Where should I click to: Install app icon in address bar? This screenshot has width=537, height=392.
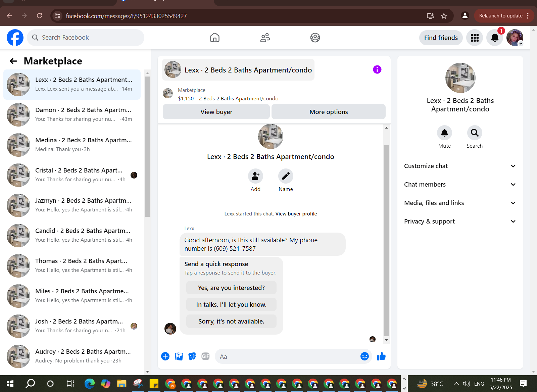(430, 16)
